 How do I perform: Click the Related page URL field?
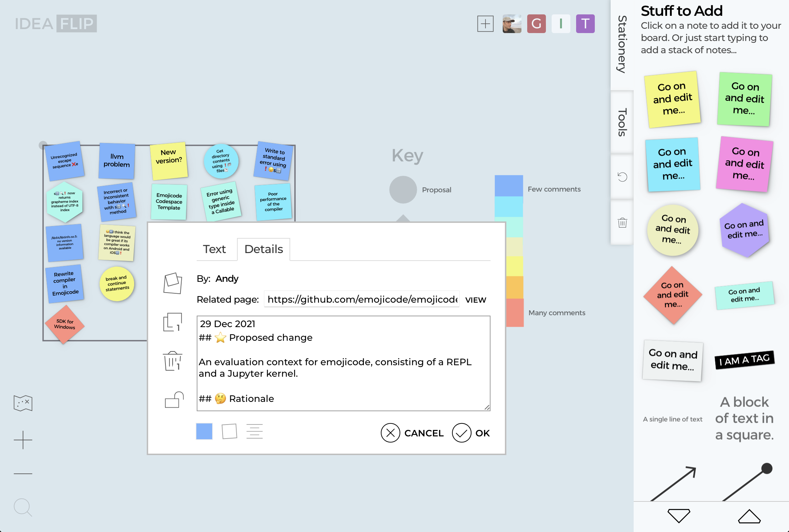362,299
